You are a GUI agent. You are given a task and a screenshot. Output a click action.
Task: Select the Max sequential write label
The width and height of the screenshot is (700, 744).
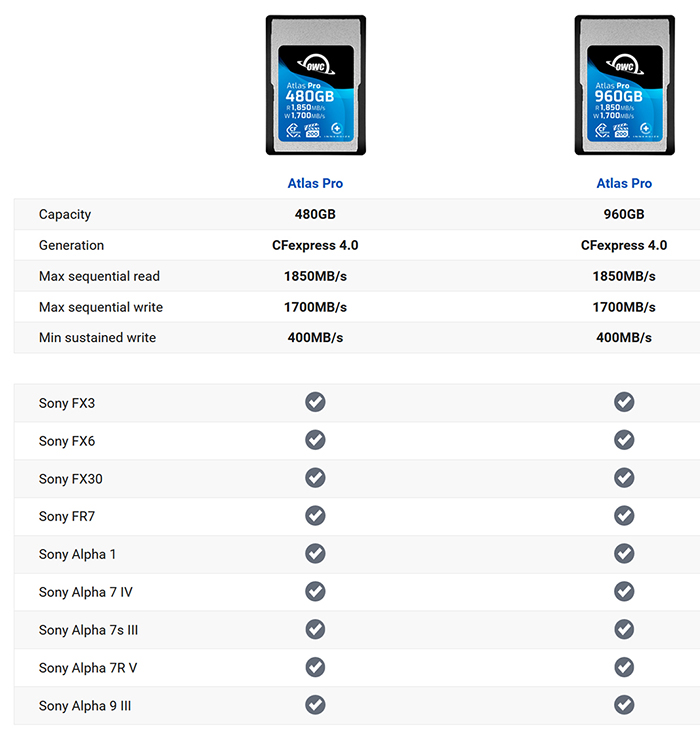tap(101, 307)
